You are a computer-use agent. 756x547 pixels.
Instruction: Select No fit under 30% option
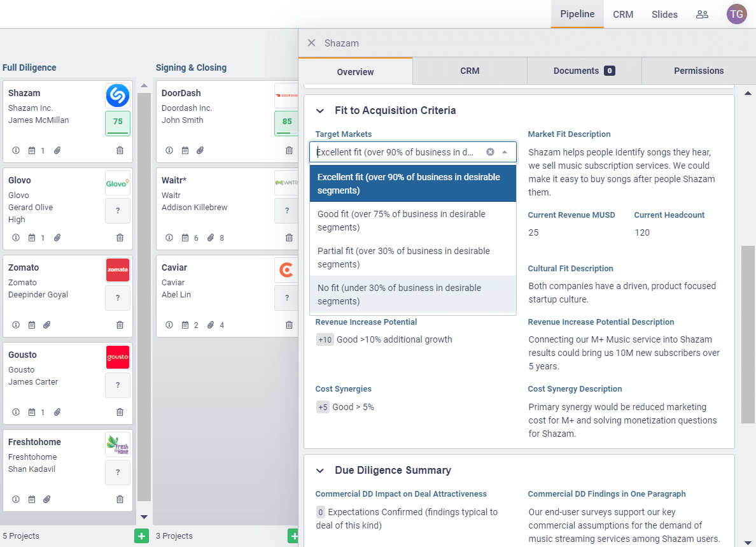413,294
